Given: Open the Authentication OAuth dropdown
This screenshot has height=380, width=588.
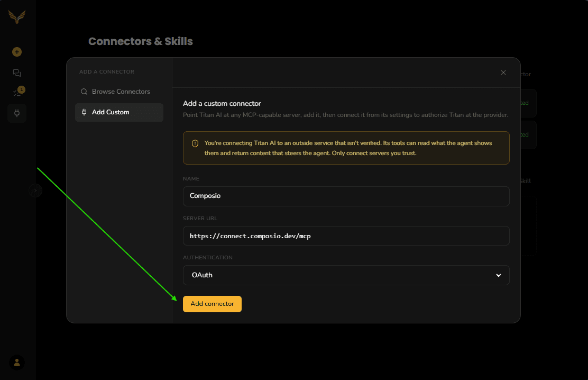Looking at the screenshot, I should tap(346, 275).
